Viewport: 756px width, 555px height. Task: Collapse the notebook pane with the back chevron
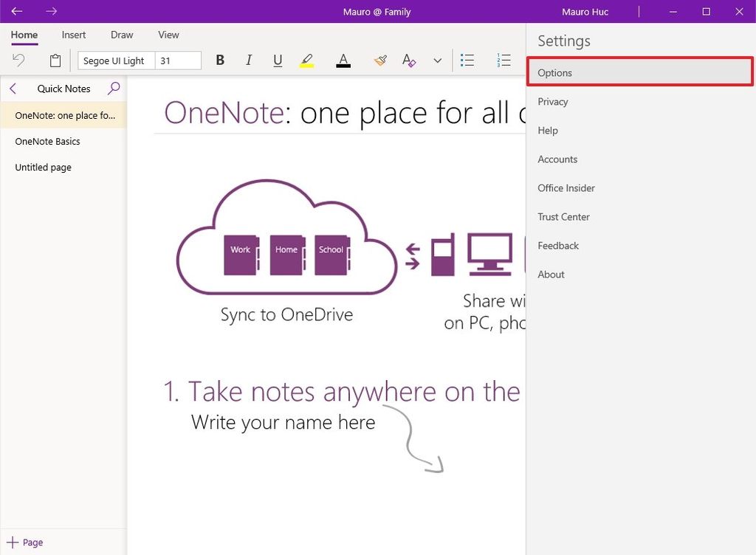click(13, 88)
